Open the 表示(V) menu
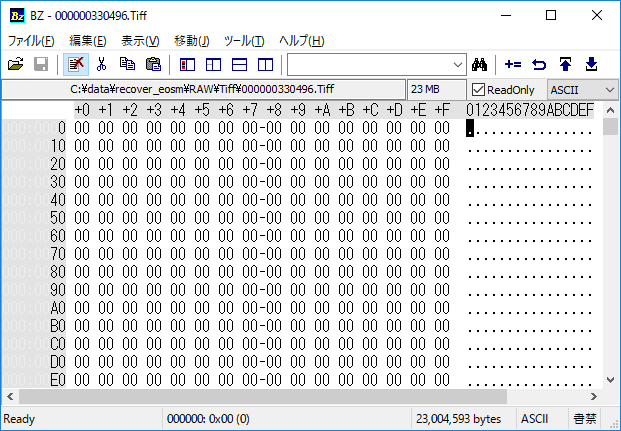This screenshot has width=621, height=431. pyautogui.click(x=140, y=41)
